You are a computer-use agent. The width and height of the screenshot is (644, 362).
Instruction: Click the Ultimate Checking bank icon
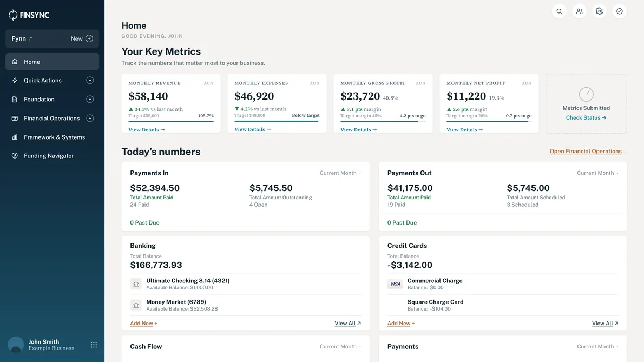(136, 284)
